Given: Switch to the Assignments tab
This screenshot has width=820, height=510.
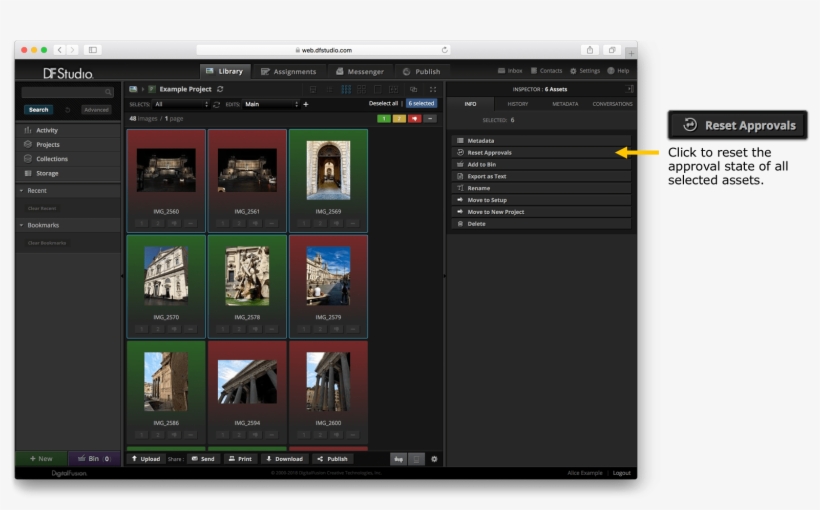Looking at the screenshot, I should [288, 72].
